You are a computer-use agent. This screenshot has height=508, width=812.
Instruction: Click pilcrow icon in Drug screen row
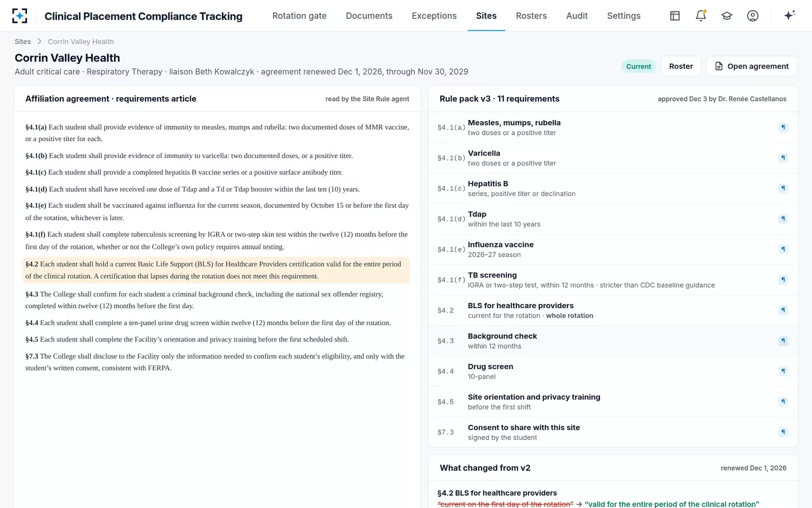coord(783,371)
